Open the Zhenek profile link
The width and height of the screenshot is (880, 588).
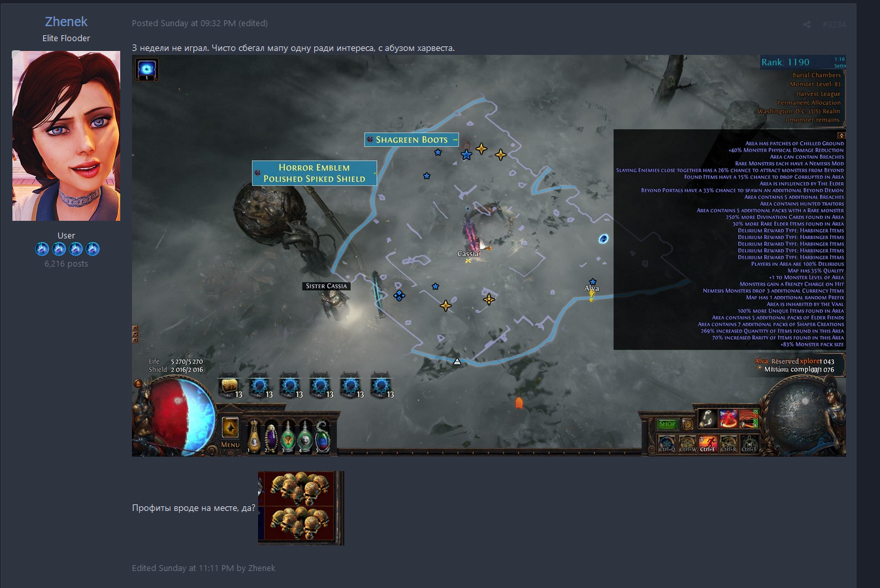click(66, 22)
